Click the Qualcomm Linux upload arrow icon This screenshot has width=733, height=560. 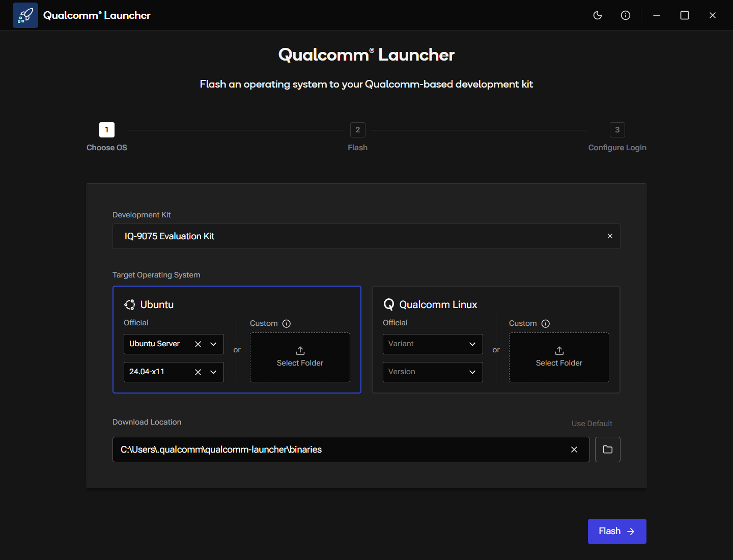559,351
